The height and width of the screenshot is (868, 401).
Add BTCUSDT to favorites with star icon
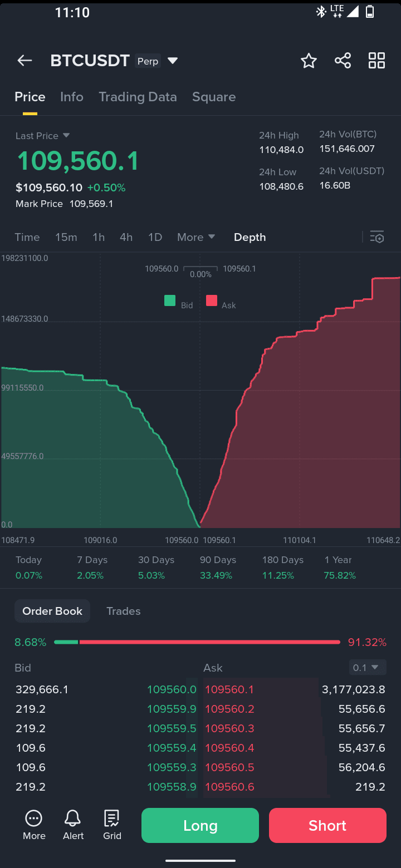[x=309, y=61]
